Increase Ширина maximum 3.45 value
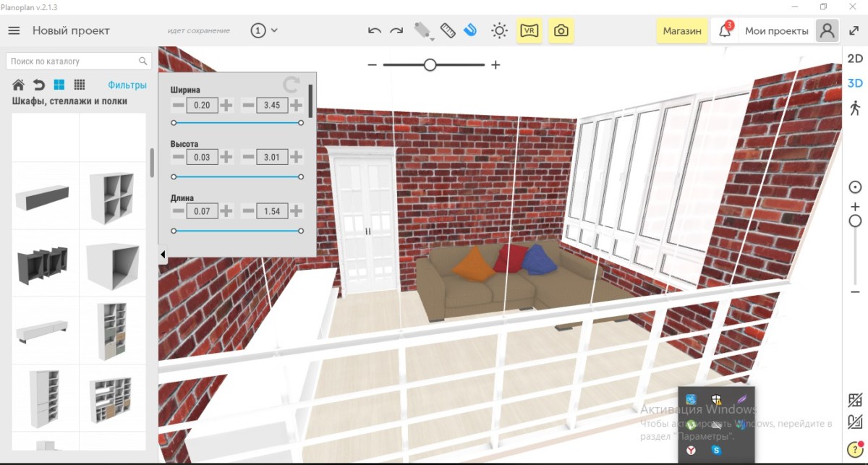The height and width of the screenshot is (465, 868). pyautogui.click(x=296, y=106)
